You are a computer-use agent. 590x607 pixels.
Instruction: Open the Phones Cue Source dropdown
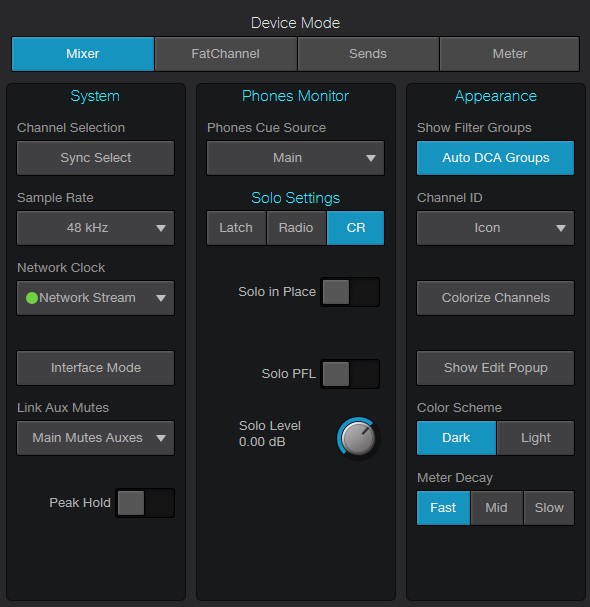pos(295,158)
